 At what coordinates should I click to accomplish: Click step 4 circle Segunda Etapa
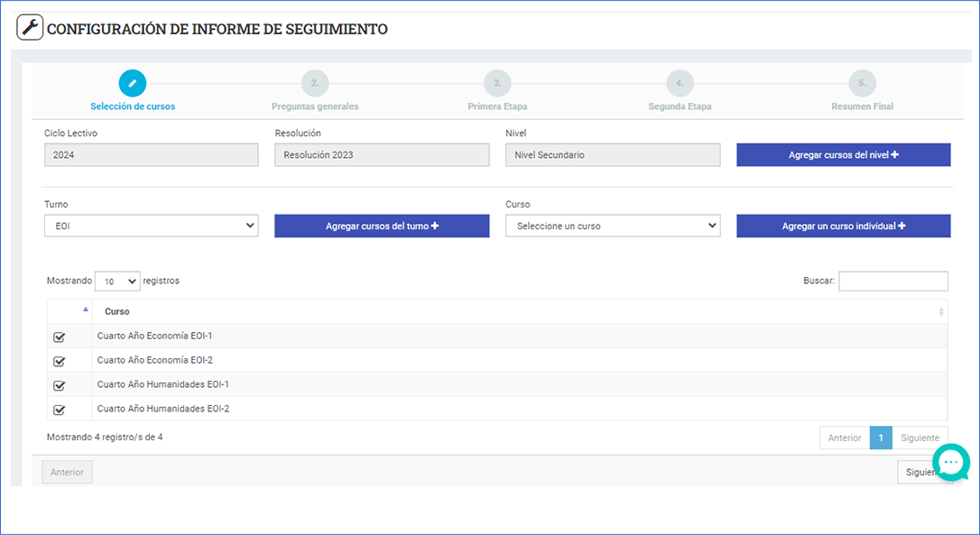tap(680, 83)
